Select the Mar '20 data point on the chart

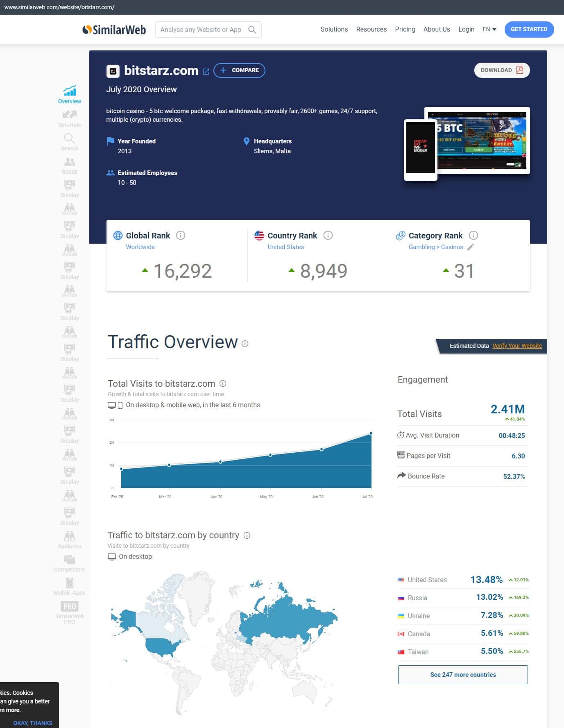point(169,465)
